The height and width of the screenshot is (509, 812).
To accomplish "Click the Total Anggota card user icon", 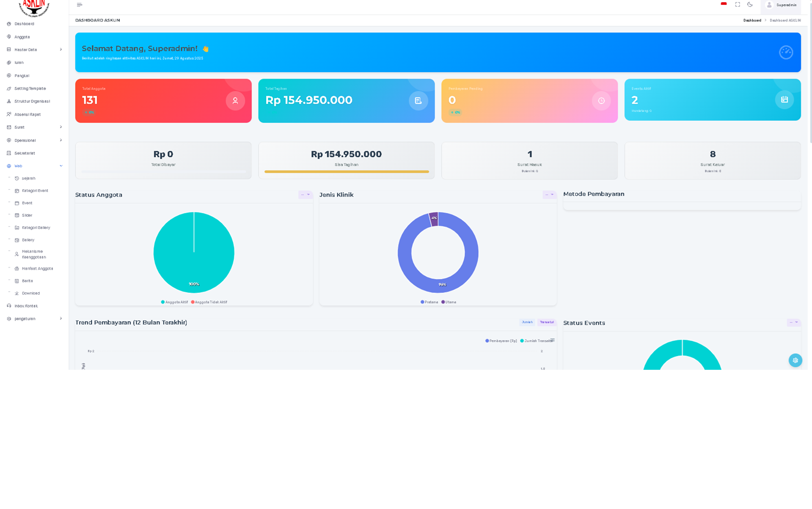I will tap(235, 101).
